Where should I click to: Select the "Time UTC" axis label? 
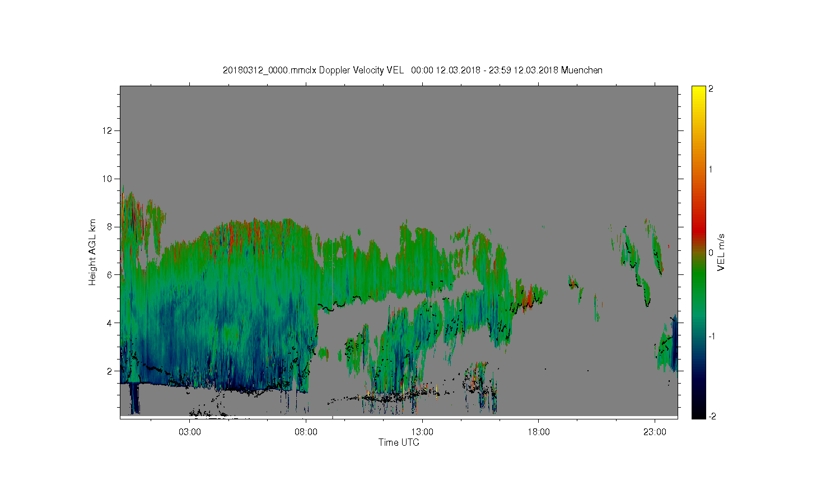pyautogui.click(x=399, y=442)
